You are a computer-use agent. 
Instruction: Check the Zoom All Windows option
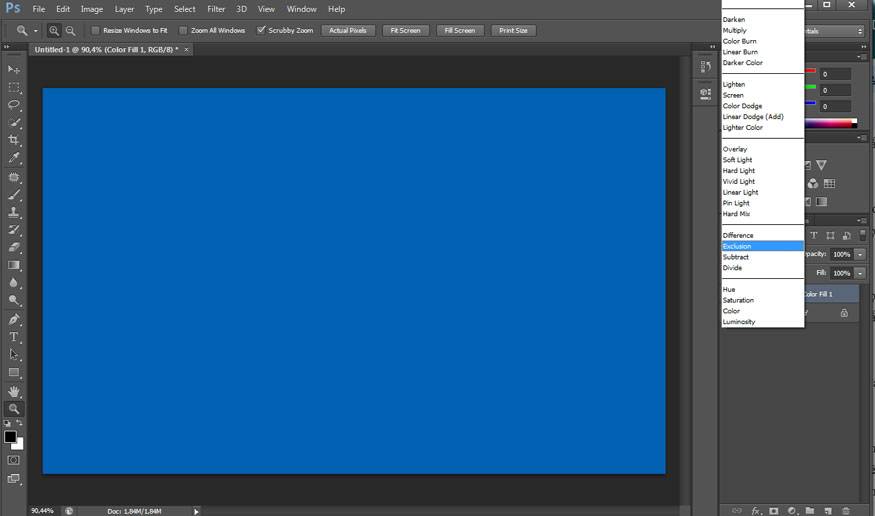coord(183,31)
